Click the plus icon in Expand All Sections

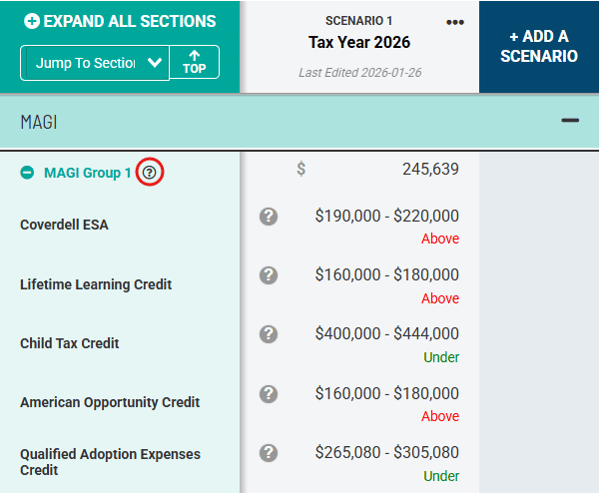point(32,21)
